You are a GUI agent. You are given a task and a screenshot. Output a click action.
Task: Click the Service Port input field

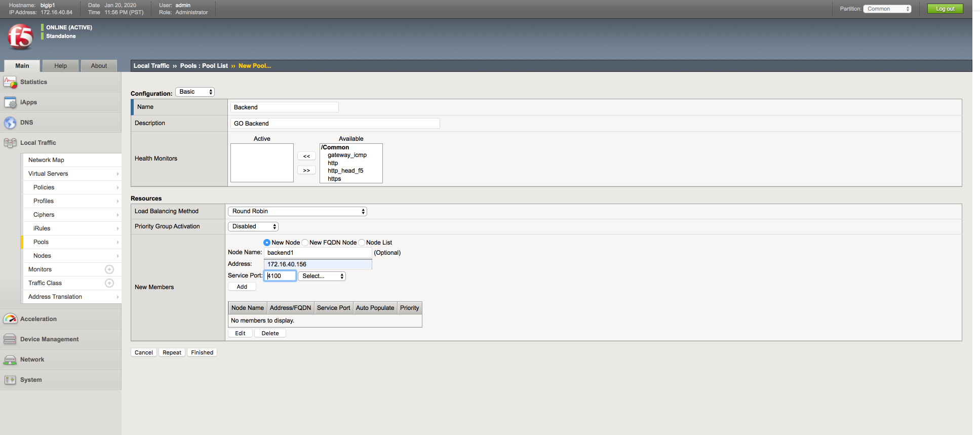(280, 276)
